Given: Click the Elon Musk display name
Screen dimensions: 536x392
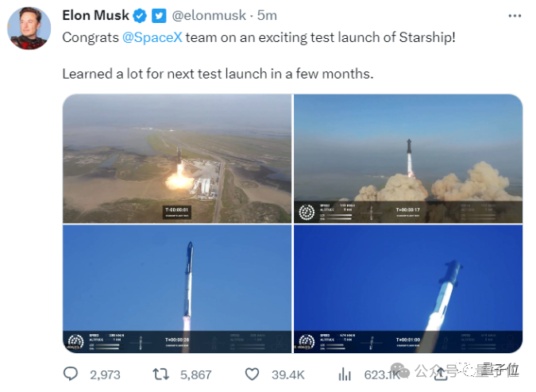Looking at the screenshot, I should click(96, 15).
